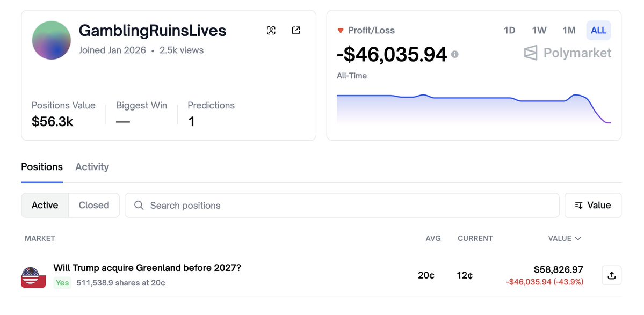Image resolution: width=644 pixels, height=315 pixels.
Task: Select the 1D profit timeframe
Action: click(x=509, y=31)
